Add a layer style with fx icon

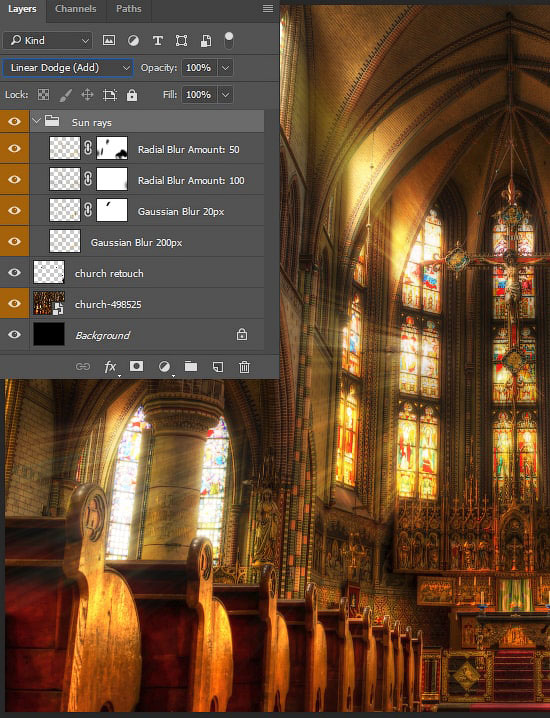click(110, 367)
